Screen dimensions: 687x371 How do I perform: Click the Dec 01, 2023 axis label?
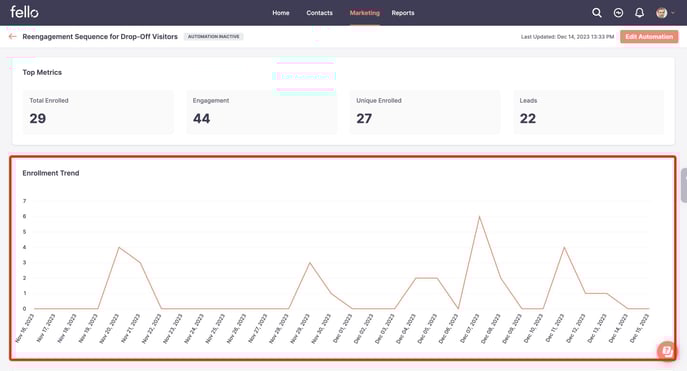[x=342, y=328]
